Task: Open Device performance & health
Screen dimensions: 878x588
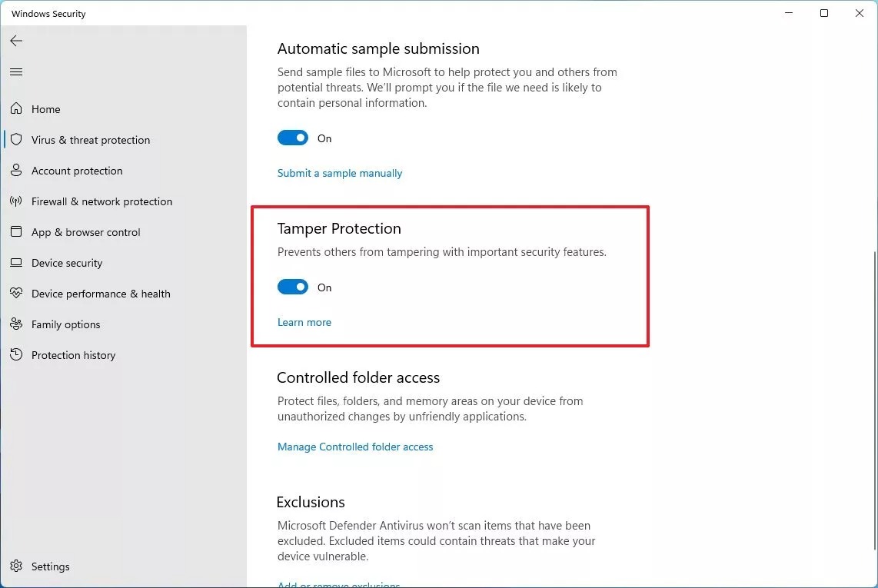Action: click(123, 294)
